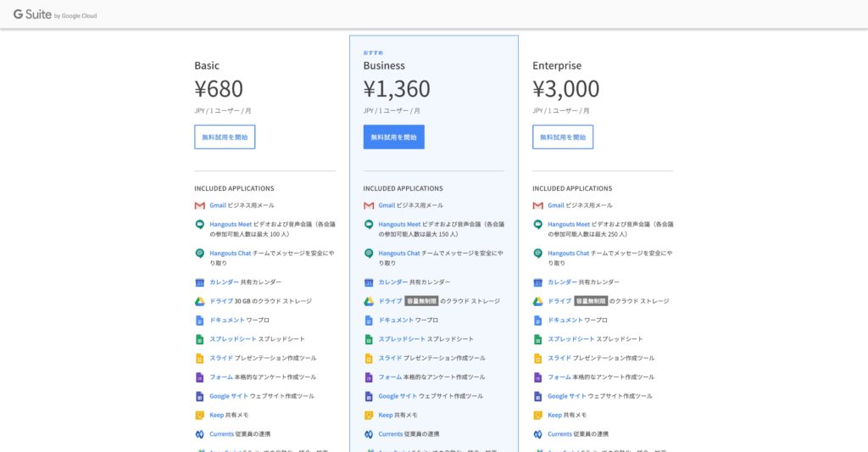Click the ¥3,000 Enterprise price
Image resolution: width=868 pixels, height=452 pixels.
pos(565,89)
